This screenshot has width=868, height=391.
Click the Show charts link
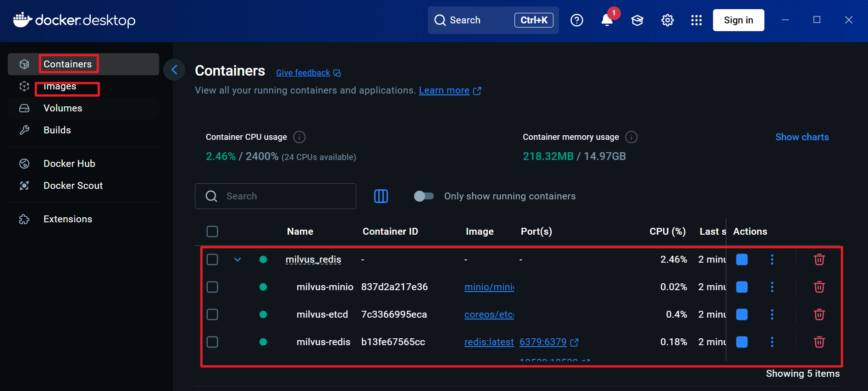tap(802, 137)
